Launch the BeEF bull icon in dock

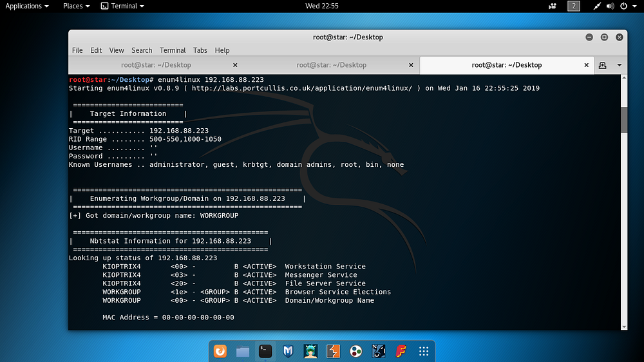click(x=378, y=351)
